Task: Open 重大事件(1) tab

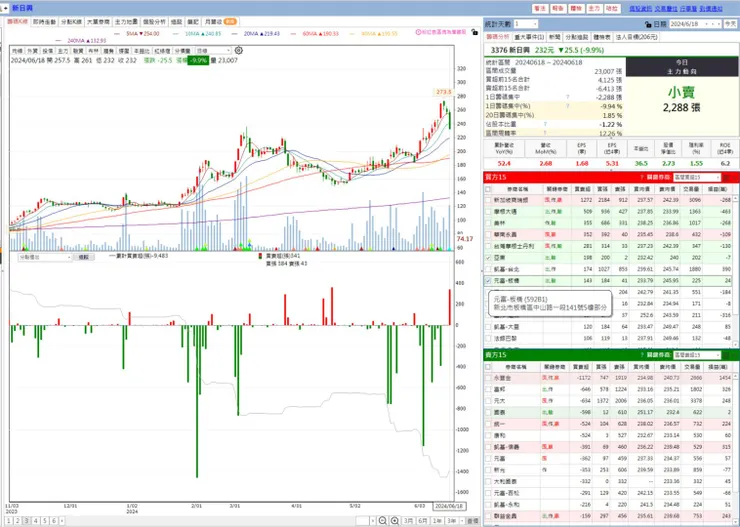Action: (529, 37)
